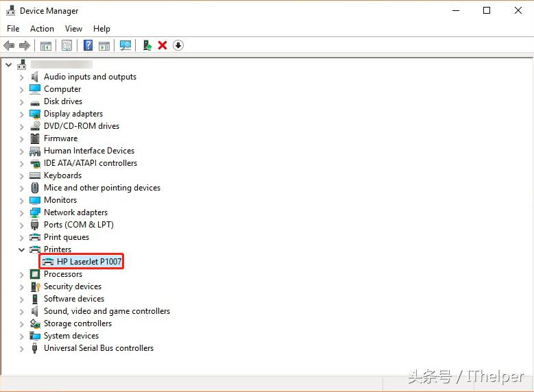Click the Device Manager title bar icon
This screenshot has width=534, height=392.
pyautogui.click(x=11, y=11)
